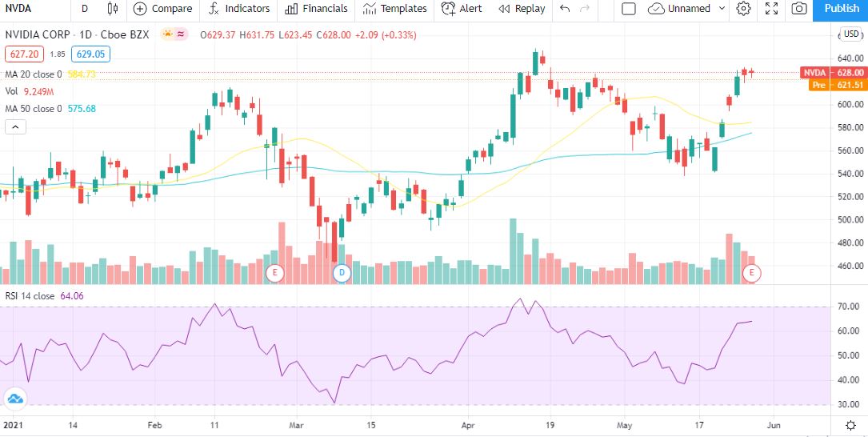Open time axis settings gear
The width and height of the screenshot is (868, 437).
(x=851, y=425)
